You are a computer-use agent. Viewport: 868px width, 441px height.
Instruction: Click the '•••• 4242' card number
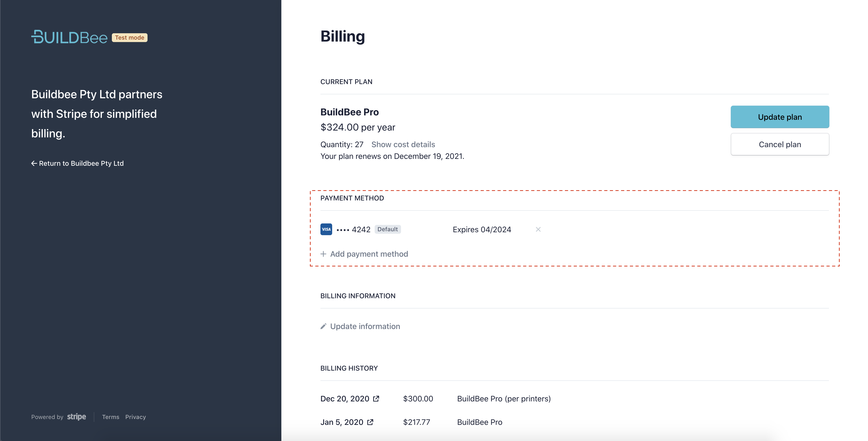(x=353, y=230)
